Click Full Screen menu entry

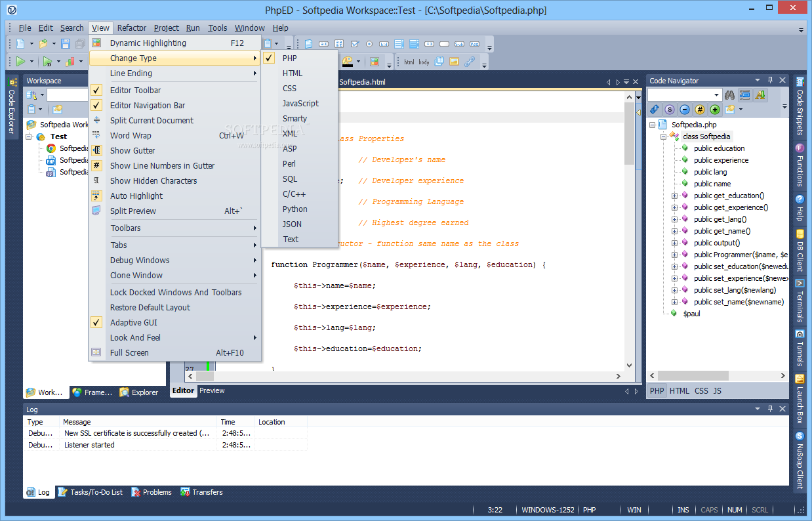point(175,353)
